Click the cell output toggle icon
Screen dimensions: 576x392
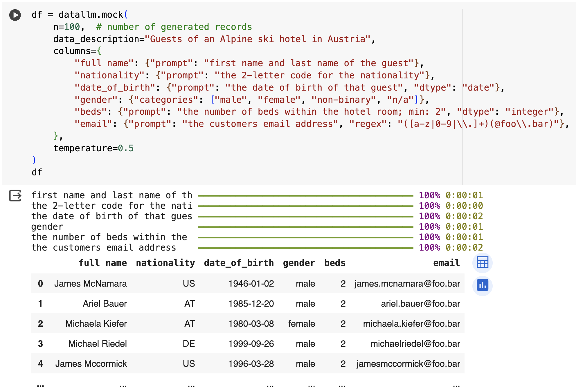pyautogui.click(x=15, y=195)
